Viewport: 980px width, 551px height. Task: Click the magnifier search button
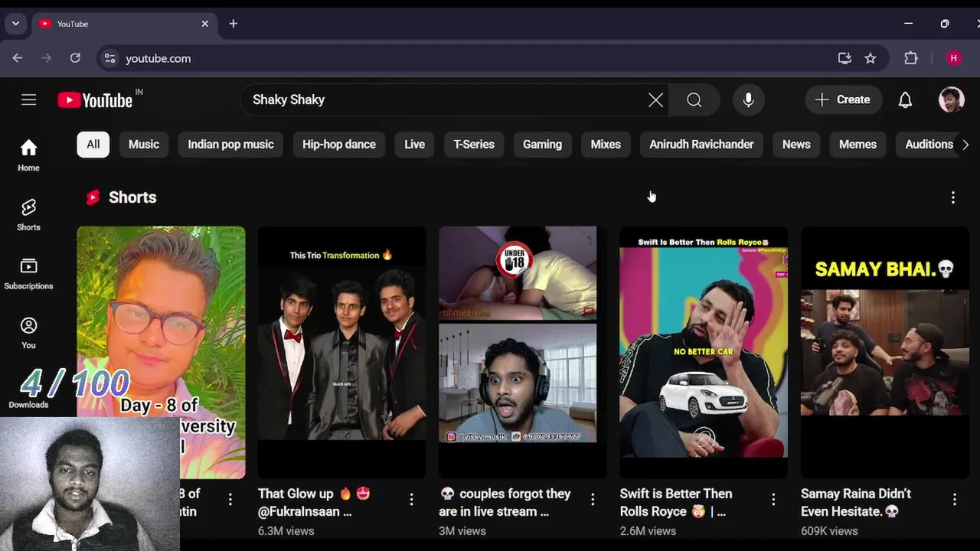pos(694,99)
